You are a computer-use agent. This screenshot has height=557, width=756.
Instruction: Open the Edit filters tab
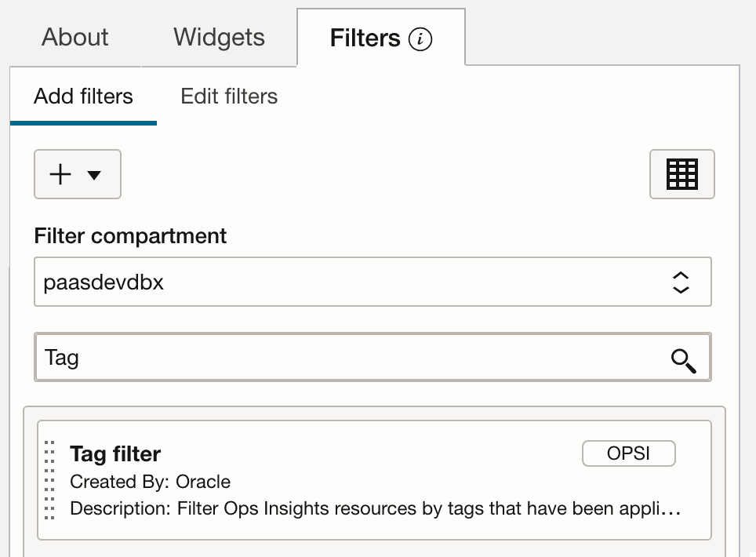[x=229, y=96]
